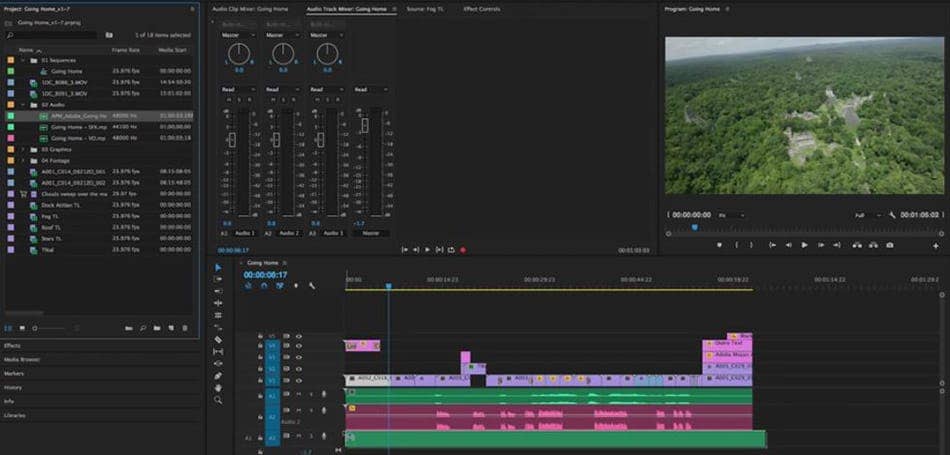Select the Hand tool

click(x=218, y=388)
